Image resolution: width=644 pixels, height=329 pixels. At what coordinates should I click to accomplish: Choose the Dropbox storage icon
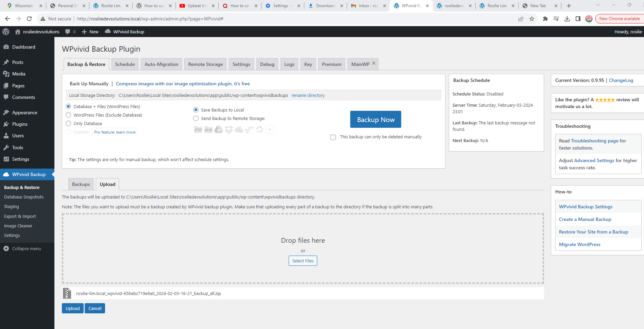click(x=229, y=129)
